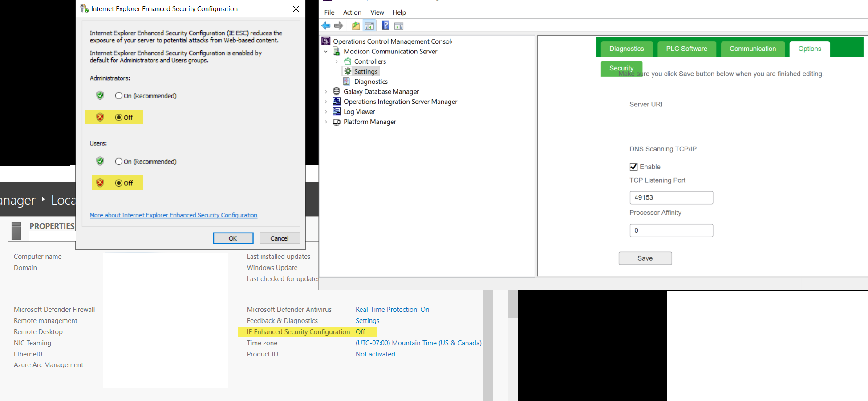Open the Feedback & Diagnostics Settings link

368,321
